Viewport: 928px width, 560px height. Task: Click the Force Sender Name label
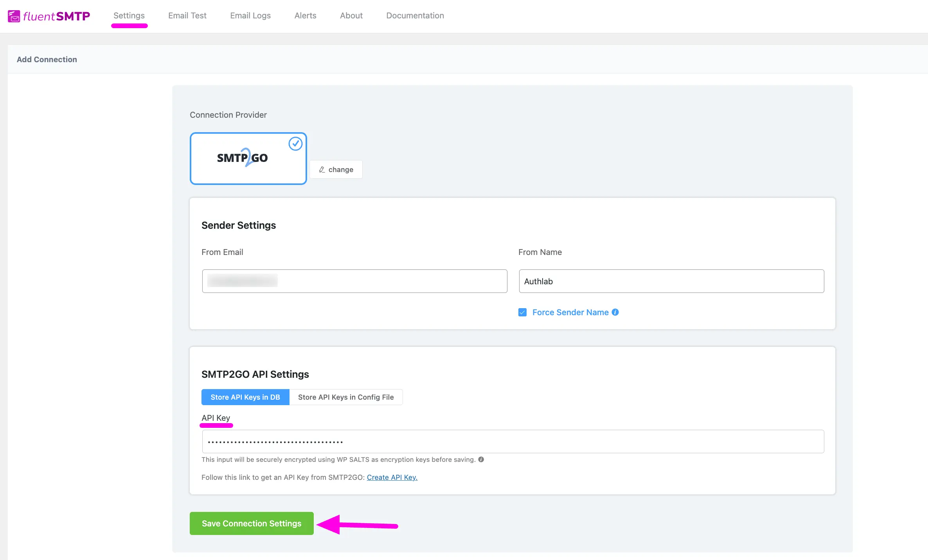(x=570, y=312)
